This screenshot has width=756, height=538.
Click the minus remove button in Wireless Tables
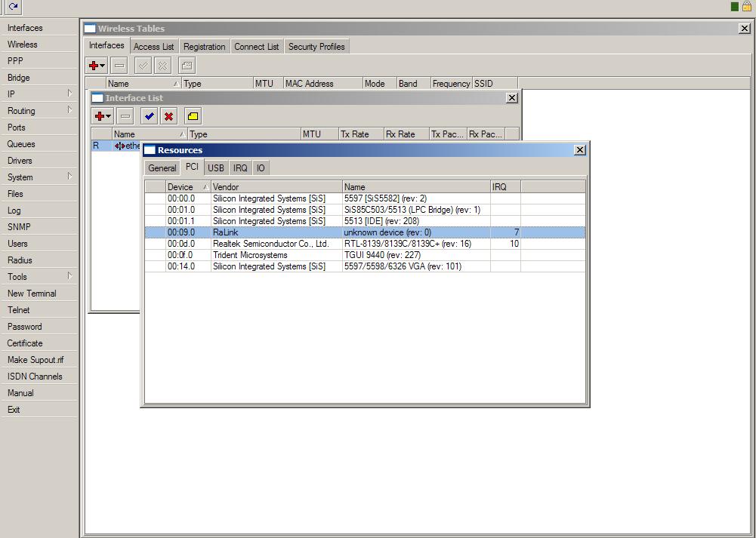point(119,66)
